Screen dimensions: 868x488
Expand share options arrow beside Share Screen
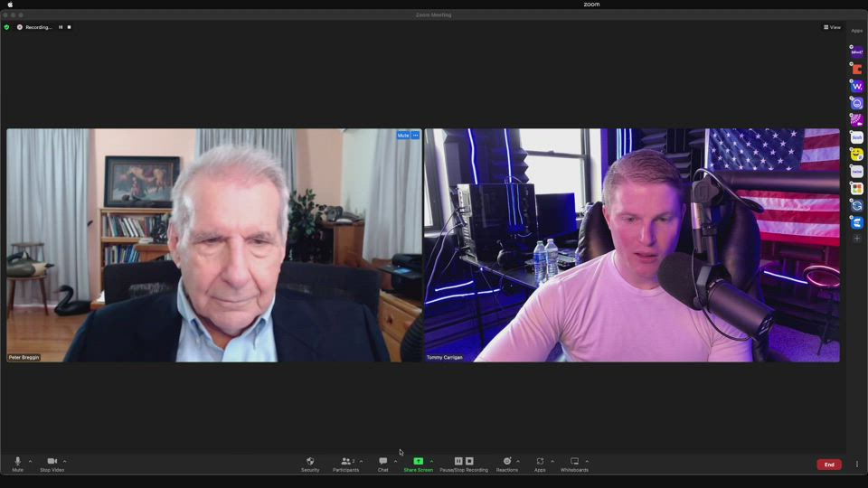tap(431, 461)
